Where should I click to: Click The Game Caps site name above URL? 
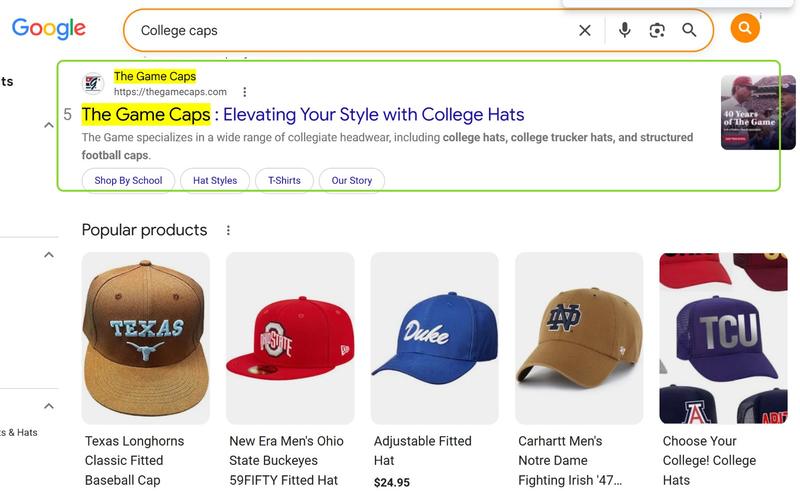click(x=155, y=76)
